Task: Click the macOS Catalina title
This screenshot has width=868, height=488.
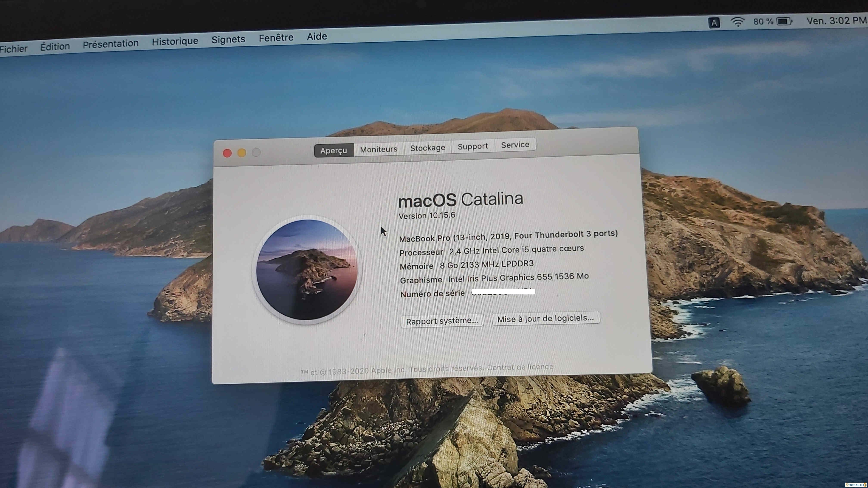Action: pos(460,200)
